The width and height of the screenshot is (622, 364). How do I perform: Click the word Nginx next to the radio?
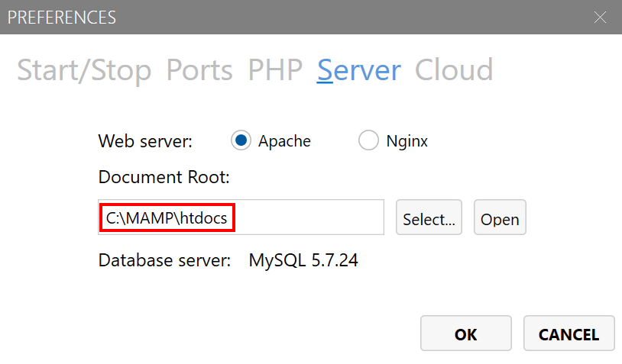[407, 141]
